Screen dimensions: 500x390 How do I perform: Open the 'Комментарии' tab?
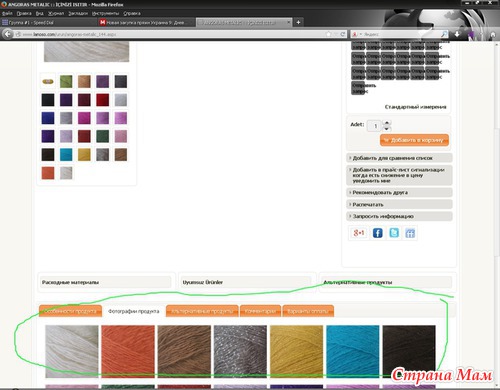pos(260,311)
